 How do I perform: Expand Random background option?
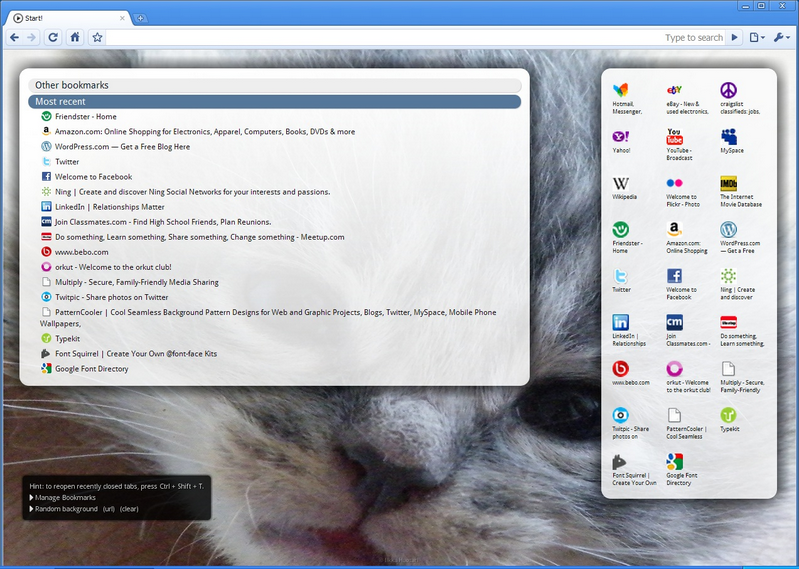pyautogui.click(x=64, y=509)
